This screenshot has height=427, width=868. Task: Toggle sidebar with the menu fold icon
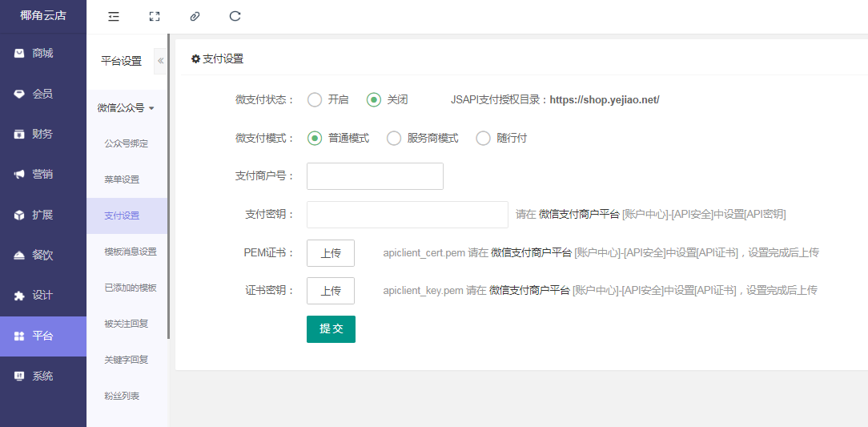coord(114,17)
